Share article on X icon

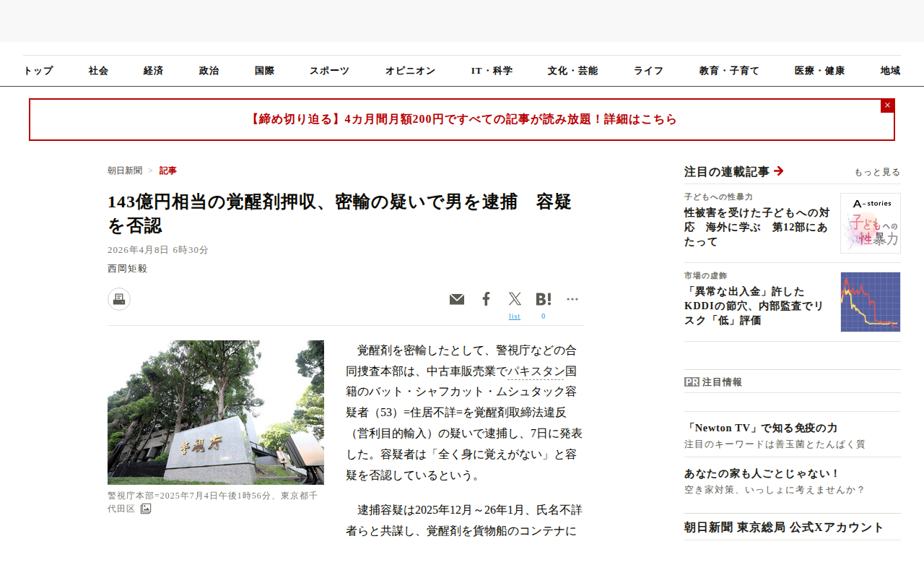click(515, 299)
